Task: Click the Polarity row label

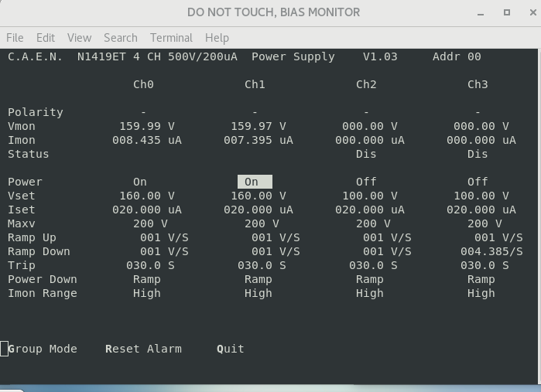Action: (x=36, y=112)
